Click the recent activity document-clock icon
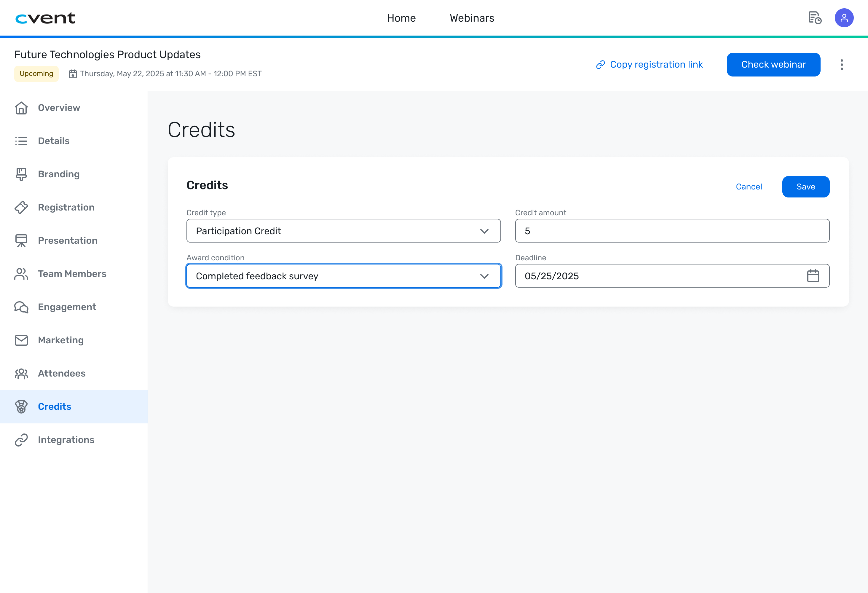Image resolution: width=868 pixels, height=593 pixels. click(x=814, y=18)
